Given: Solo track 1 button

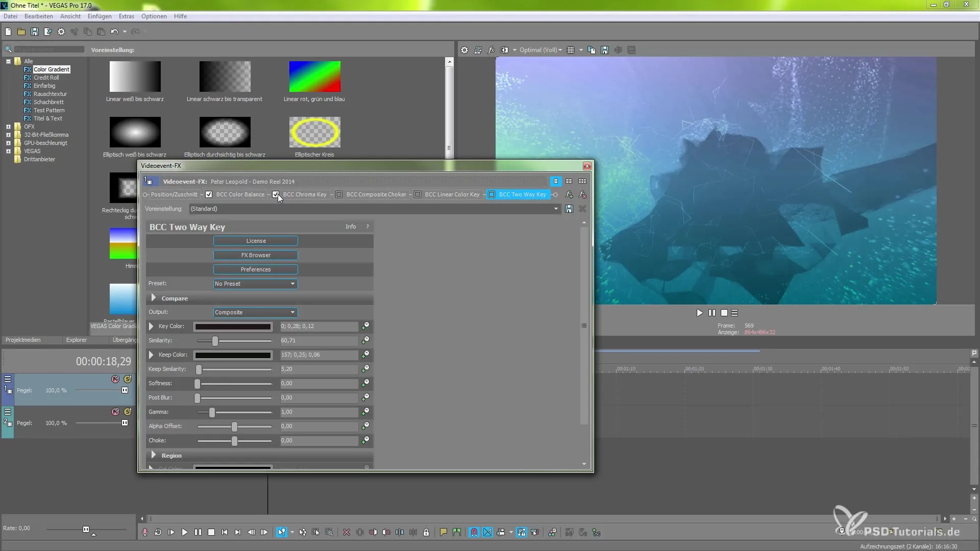Looking at the screenshot, I should 128,379.
